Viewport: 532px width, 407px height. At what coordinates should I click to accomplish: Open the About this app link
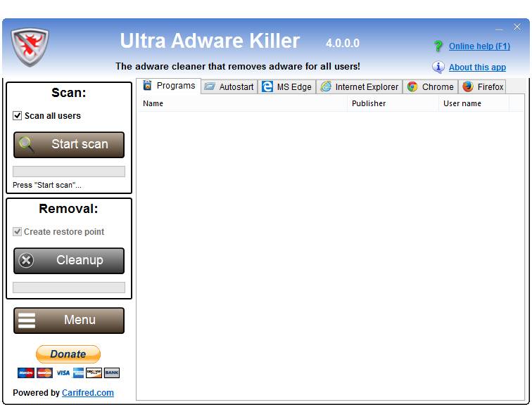coord(477,67)
